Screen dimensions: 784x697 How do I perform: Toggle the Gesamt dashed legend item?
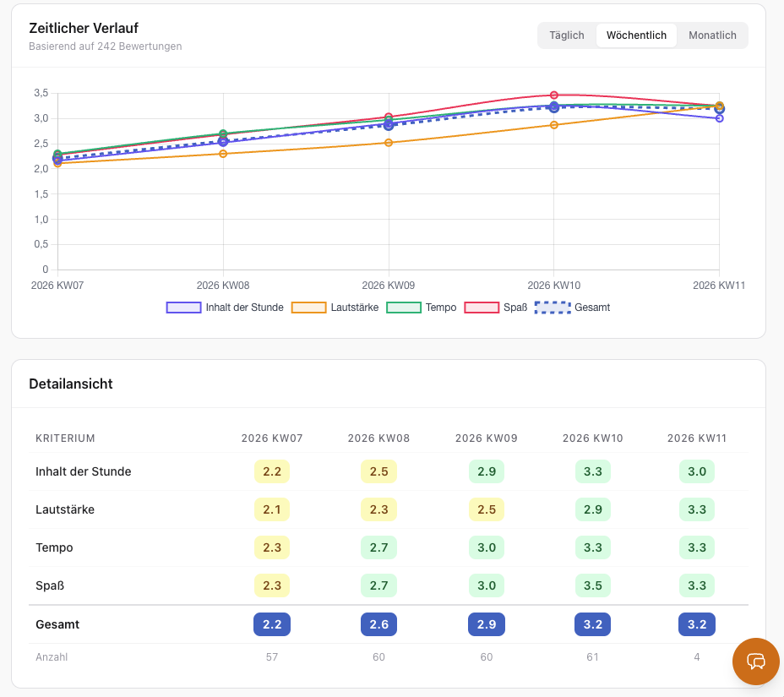(x=572, y=308)
